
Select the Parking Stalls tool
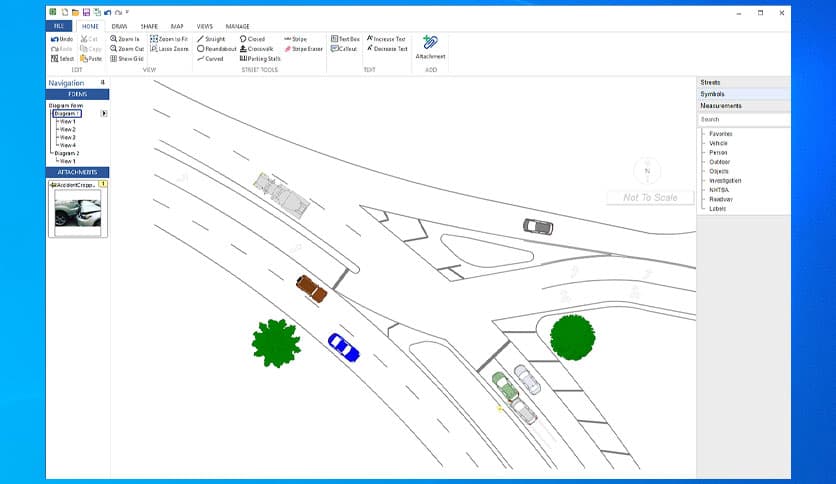(x=260, y=59)
